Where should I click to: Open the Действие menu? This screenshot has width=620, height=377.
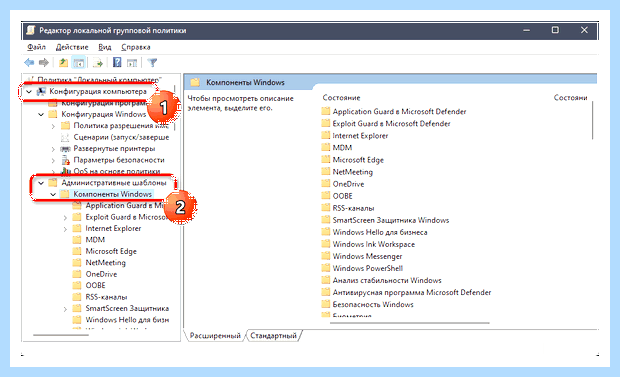pyautogui.click(x=72, y=47)
